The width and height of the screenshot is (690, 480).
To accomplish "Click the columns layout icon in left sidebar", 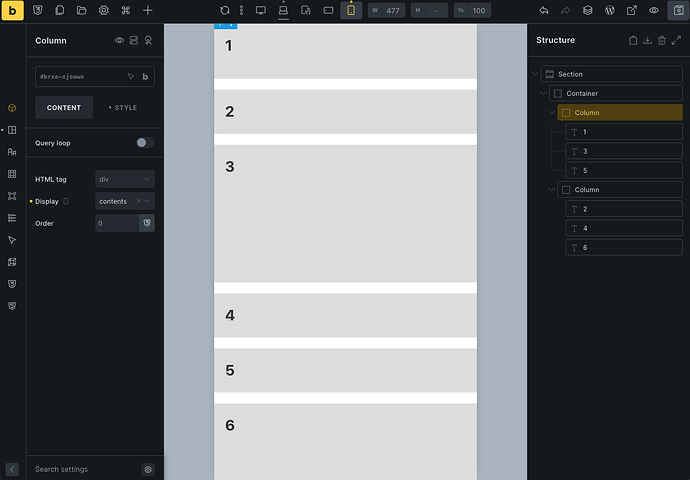I will pos(12,130).
